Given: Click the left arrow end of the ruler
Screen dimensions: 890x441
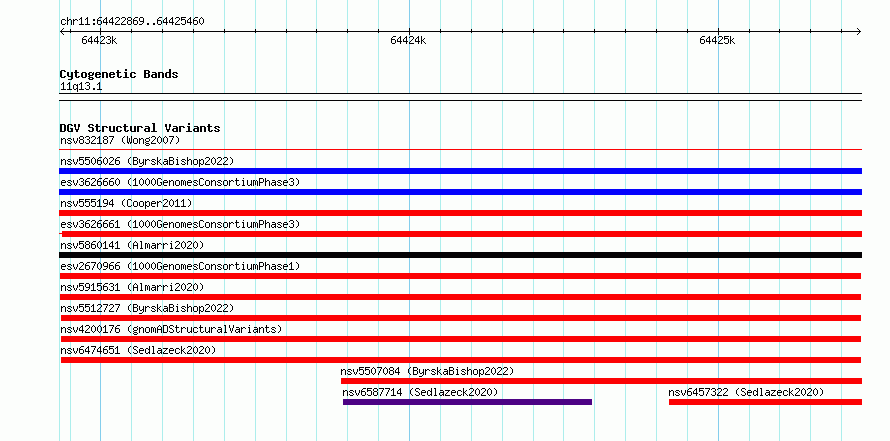Looking at the screenshot, I should tap(62, 31).
